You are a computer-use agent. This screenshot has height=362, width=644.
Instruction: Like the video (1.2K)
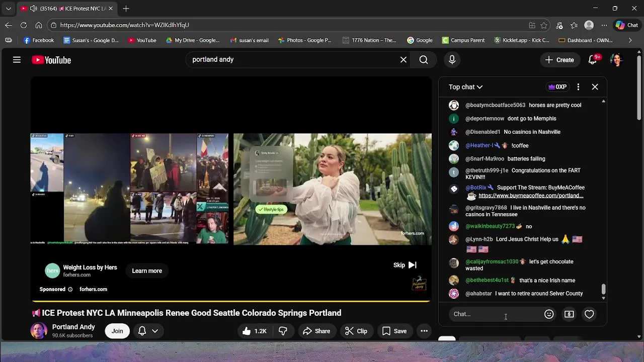[x=254, y=331]
